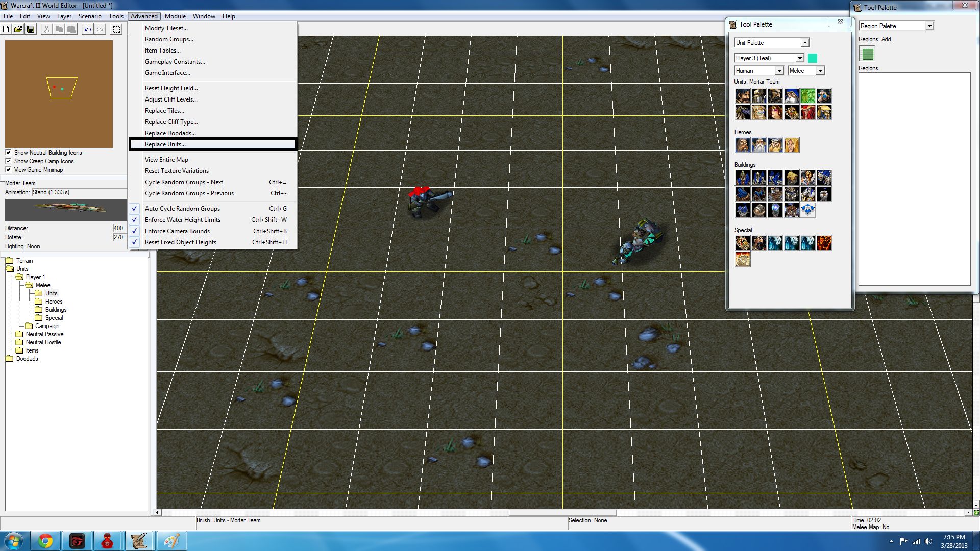
Task: Expand the Neutral Hostile tree folder
Action: coord(38,342)
